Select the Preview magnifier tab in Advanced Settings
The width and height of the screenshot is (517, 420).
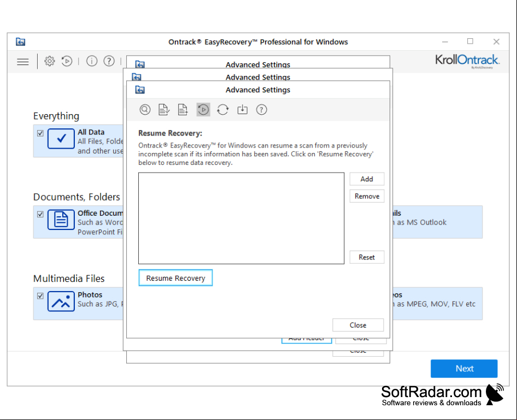coord(145,109)
